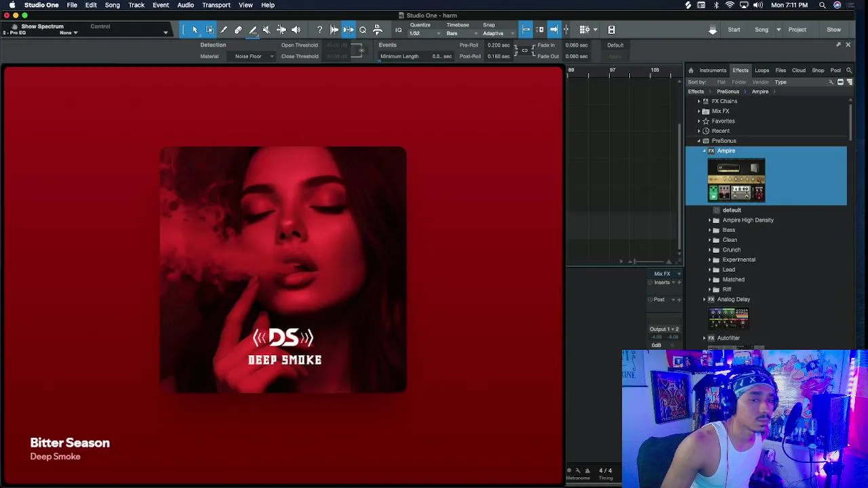The height and width of the screenshot is (488, 868).
Task: Choose the Listen (speaker) tool
Action: pos(296,30)
